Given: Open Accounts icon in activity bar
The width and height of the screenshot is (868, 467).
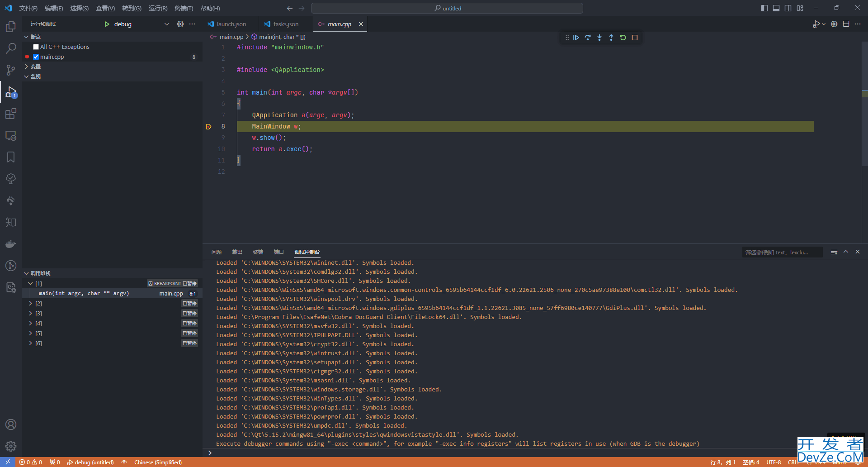Looking at the screenshot, I should [11, 424].
